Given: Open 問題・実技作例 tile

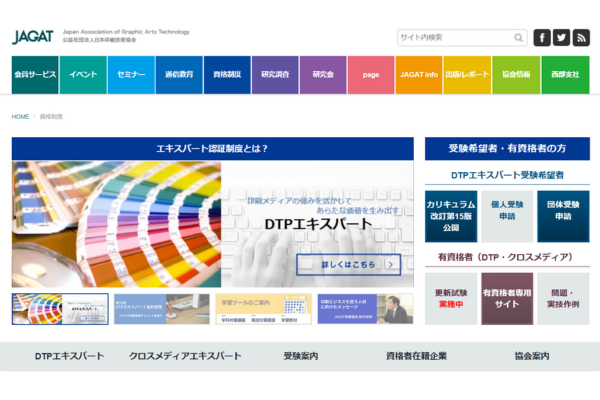Looking at the screenshot, I should click(563, 299).
